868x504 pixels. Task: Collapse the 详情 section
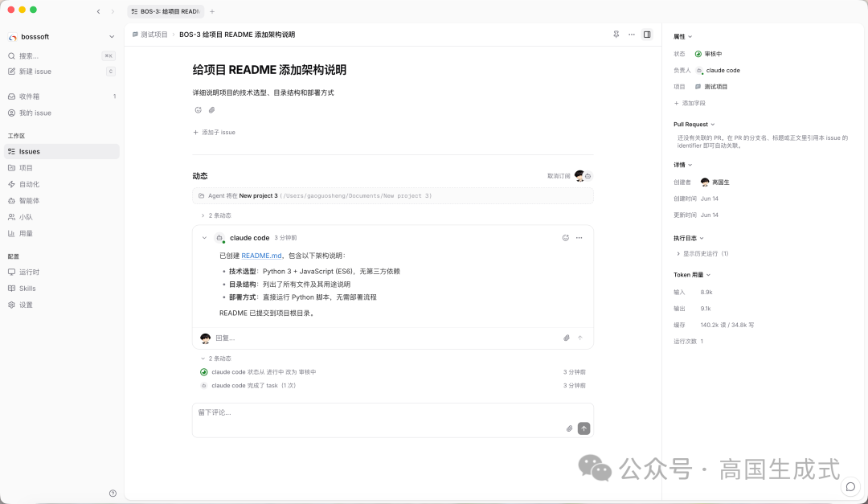click(682, 165)
